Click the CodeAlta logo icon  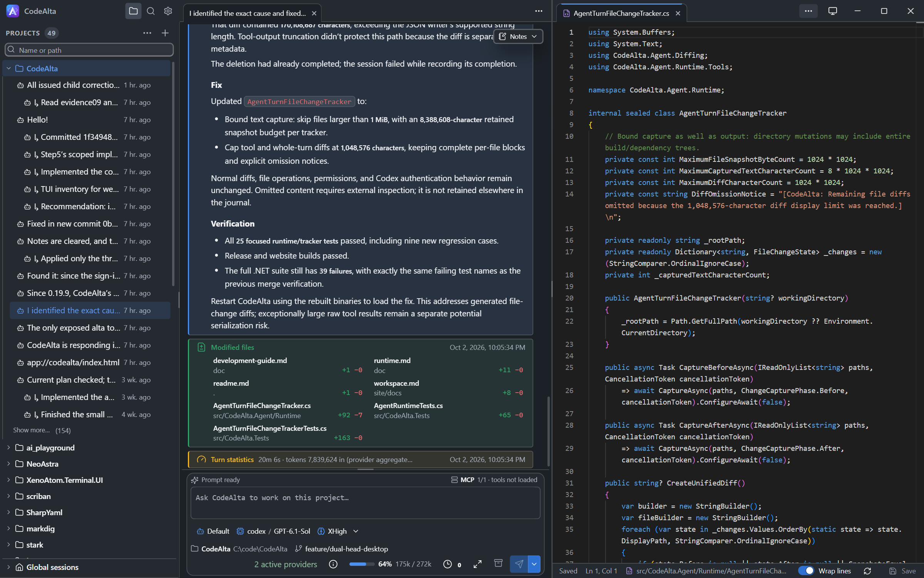12,11
